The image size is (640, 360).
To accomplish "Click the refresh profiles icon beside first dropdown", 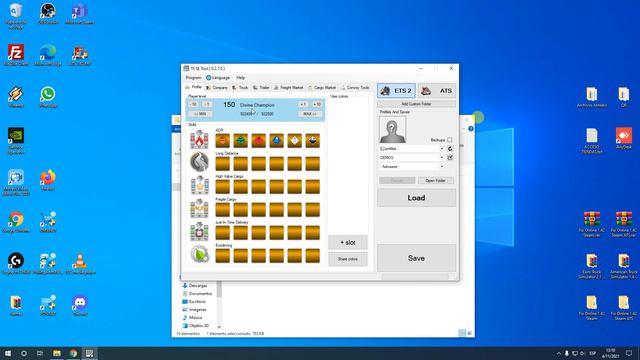I will coord(450,149).
